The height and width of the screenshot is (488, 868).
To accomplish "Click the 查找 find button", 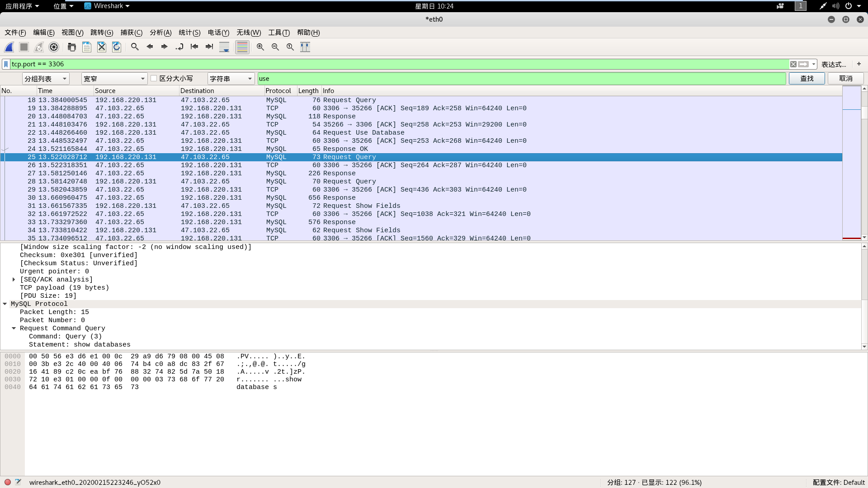I will tap(807, 79).
